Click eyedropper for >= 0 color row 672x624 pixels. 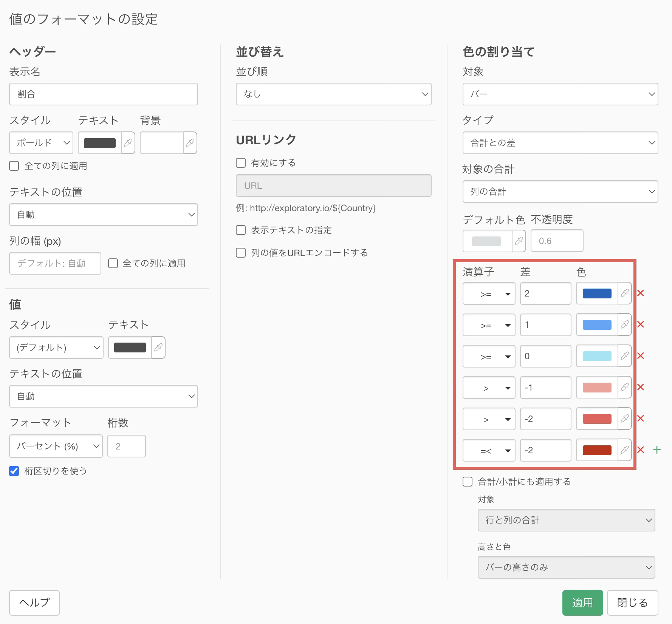click(625, 356)
